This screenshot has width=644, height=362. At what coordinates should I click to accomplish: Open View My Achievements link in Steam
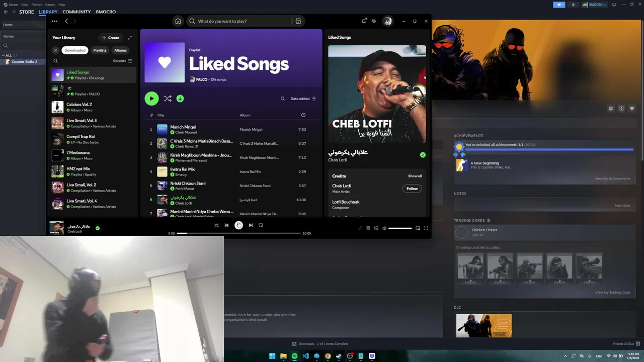pos(612,178)
